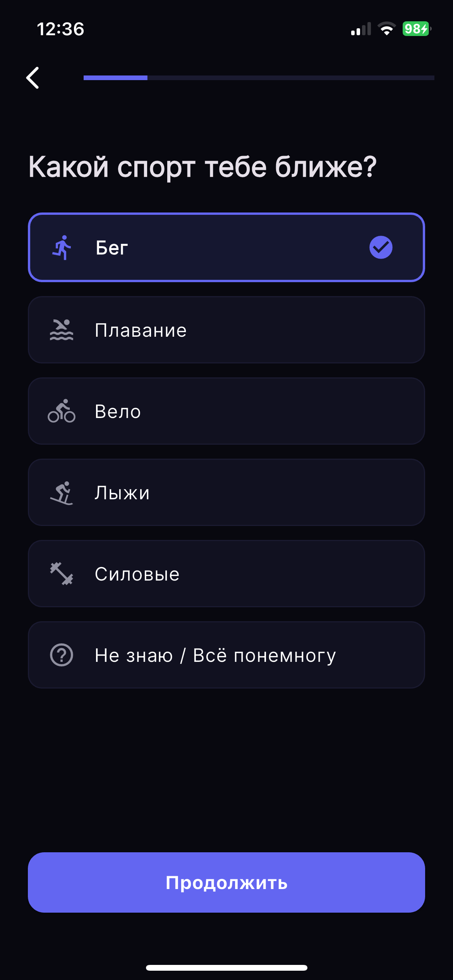Tap the heading Какой спорт тебе ближе?
453x980 pixels.
[x=202, y=168]
